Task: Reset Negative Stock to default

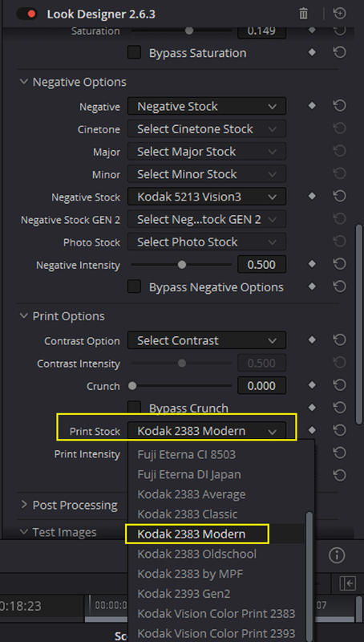Action: [x=339, y=197]
